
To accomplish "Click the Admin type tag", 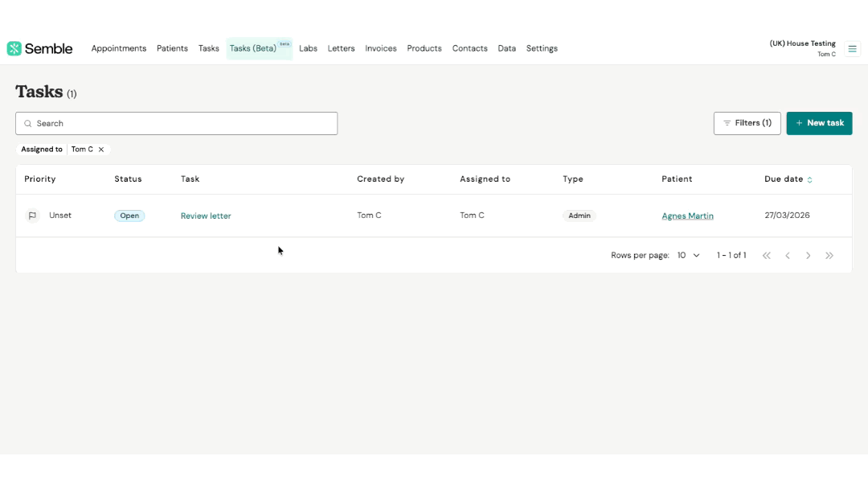I will [x=579, y=216].
